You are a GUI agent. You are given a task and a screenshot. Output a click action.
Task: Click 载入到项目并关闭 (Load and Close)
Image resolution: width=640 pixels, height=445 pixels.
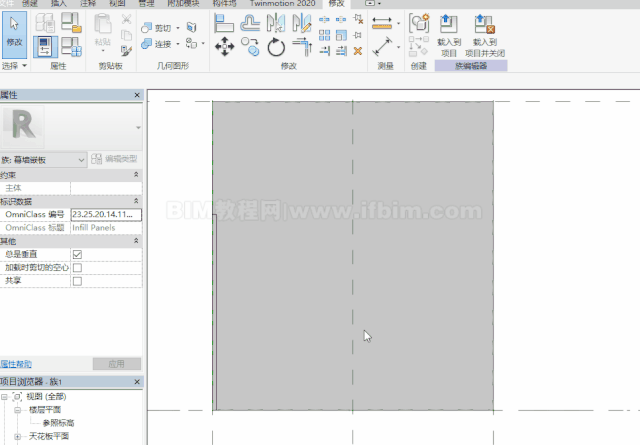(x=485, y=35)
